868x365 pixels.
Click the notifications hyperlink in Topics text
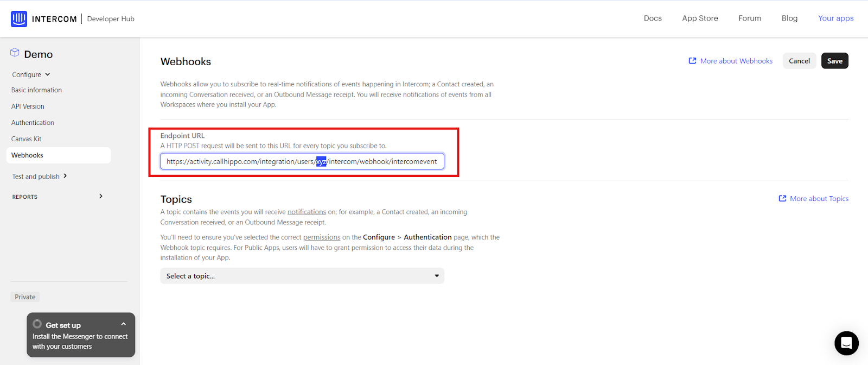point(307,212)
